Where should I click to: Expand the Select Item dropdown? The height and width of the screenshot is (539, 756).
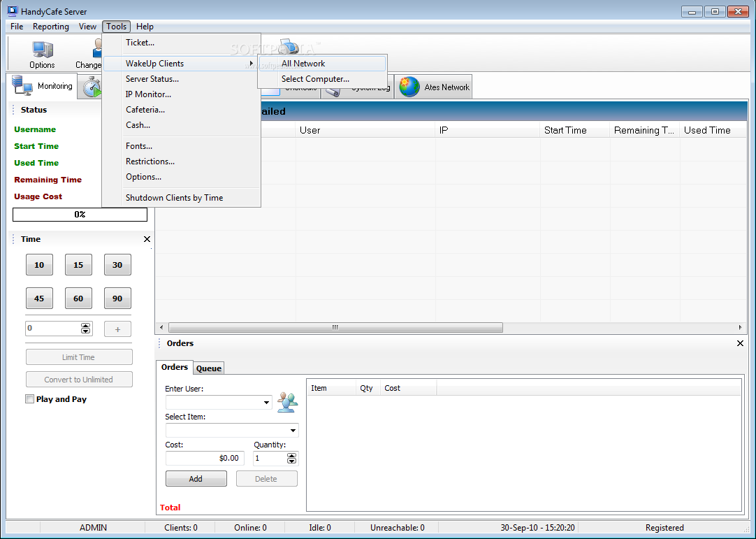pos(293,431)
